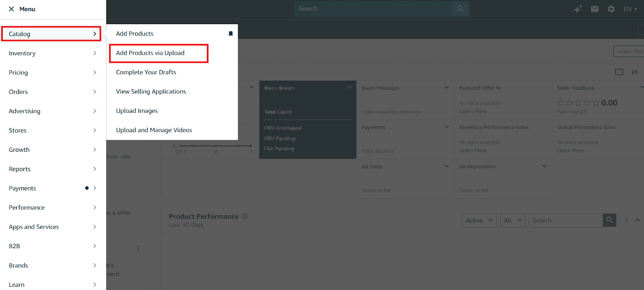Click the bookmark icon beside Add Products
The width and height of the screenshot is (644, 290).
231,33
